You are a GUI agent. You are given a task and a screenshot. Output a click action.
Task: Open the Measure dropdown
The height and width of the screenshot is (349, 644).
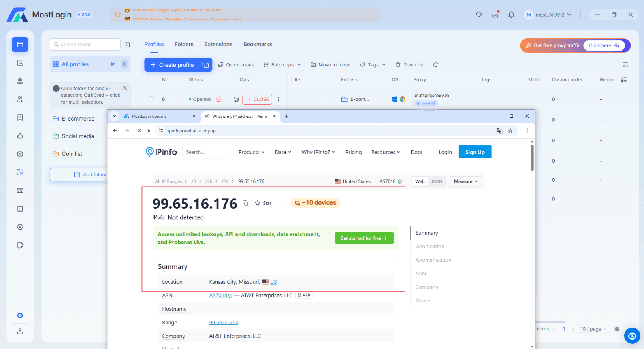pyautogui.click(x=466, y=181)
